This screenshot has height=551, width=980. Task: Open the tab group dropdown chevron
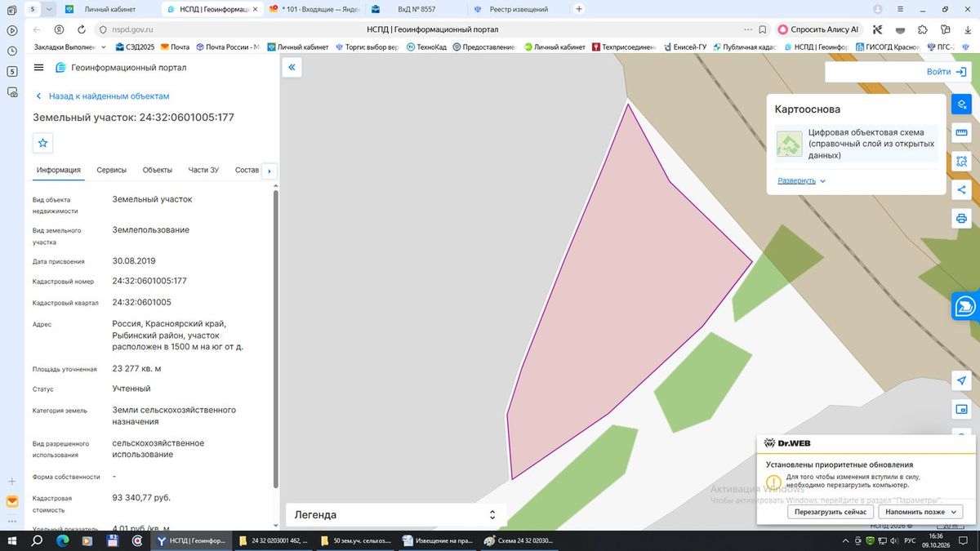click(x=50, y=9)
